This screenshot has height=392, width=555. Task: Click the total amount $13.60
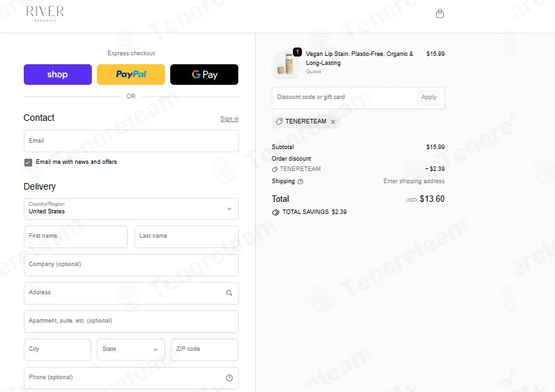432,199
